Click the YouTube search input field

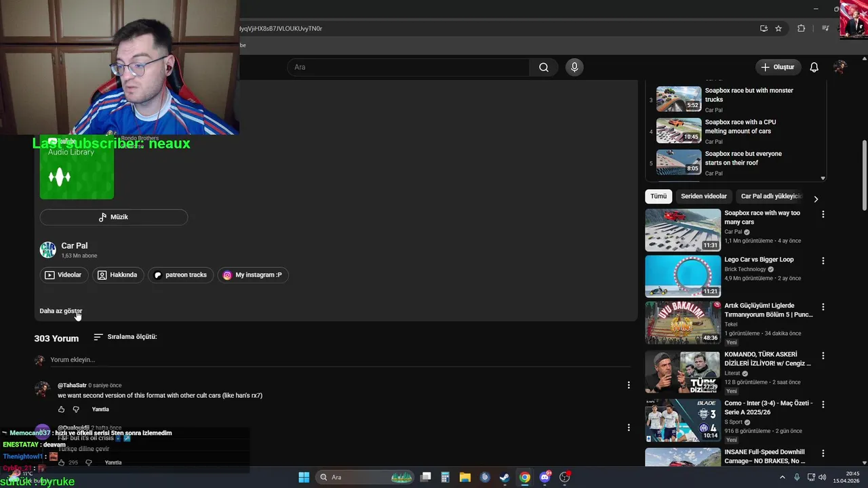(x=408, y=67)
